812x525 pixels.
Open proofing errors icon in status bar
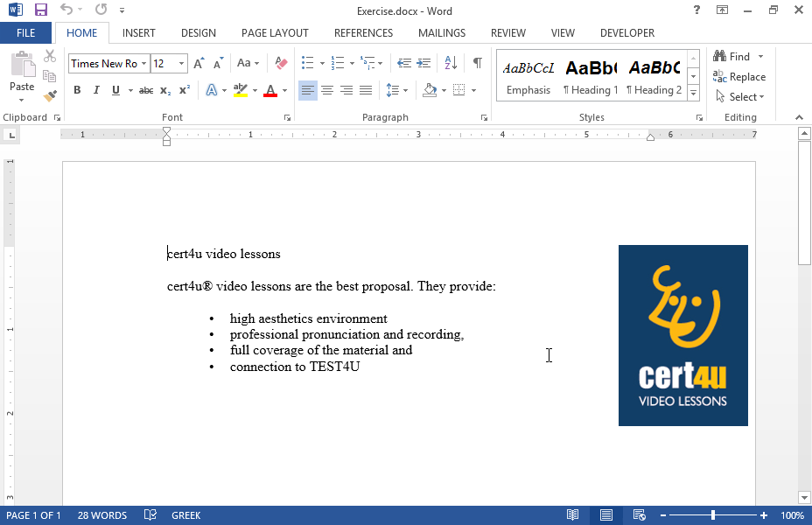150,515
